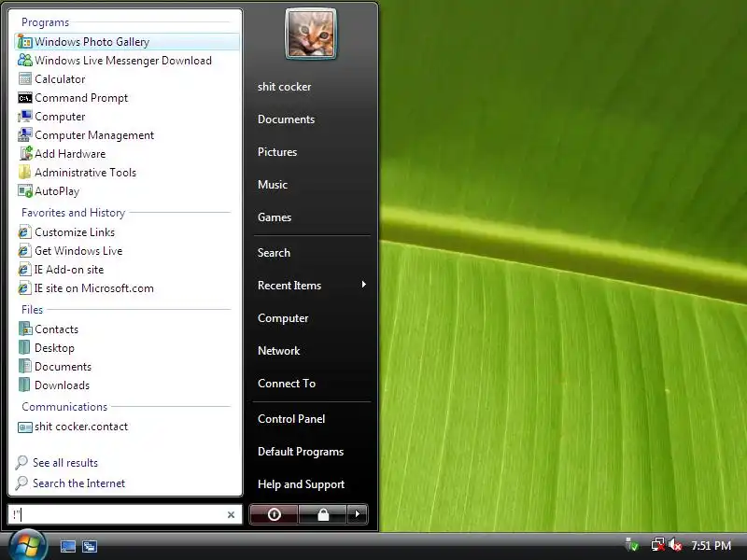Open shutdown options arrow next to lock
This screenshot has width=747, height=560.
pyautogui.click(x=357, y=514)
